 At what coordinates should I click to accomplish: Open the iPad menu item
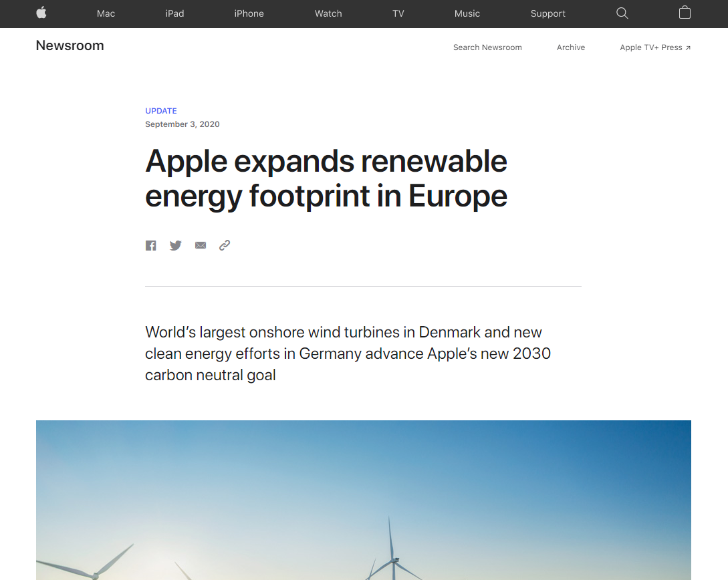(x=174, y=13)
